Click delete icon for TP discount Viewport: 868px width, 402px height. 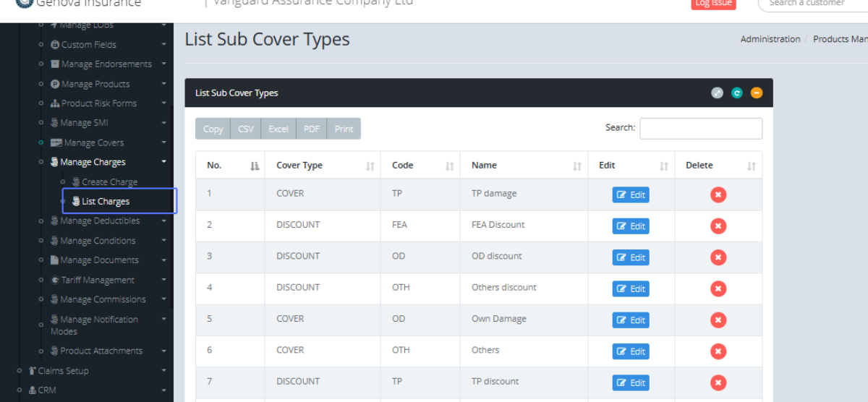click(718, 382)
